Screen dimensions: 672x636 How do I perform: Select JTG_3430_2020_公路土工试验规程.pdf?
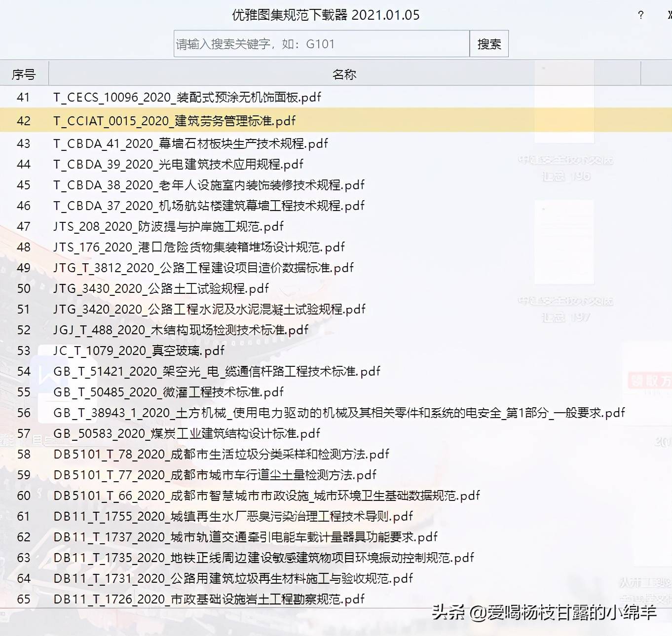tap(161, 288)
